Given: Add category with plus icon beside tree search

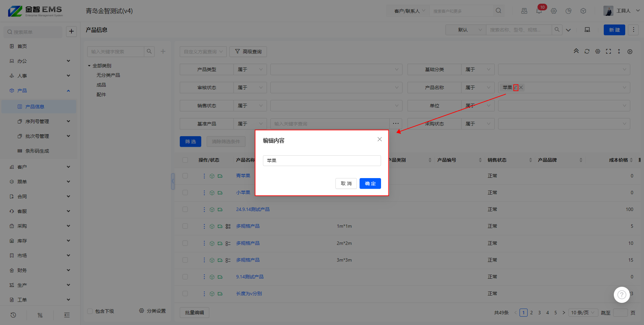Looking at the screenshot, I should (163, 51).
